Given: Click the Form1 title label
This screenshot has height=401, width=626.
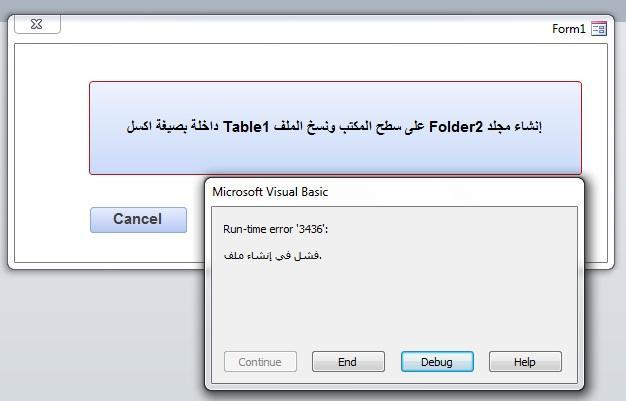Looking at the screenshot, I should click(569, 29).
